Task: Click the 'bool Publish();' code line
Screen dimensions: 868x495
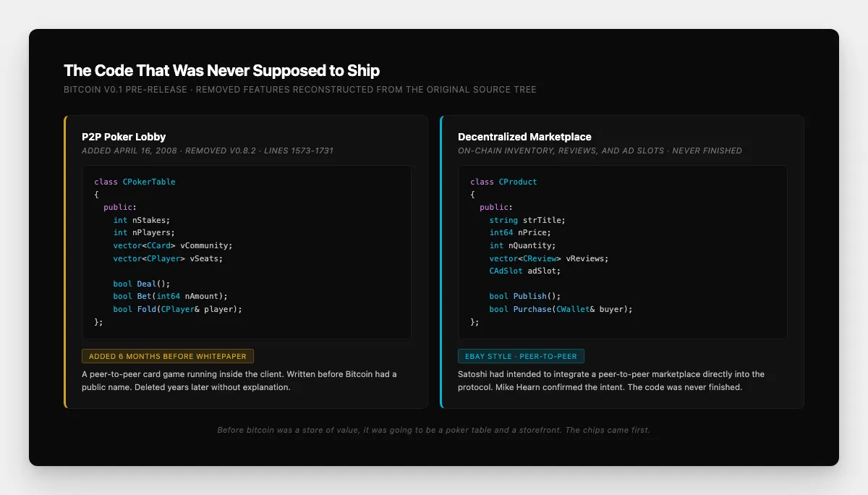Action: pyautogui.click(x=524, y=296)
